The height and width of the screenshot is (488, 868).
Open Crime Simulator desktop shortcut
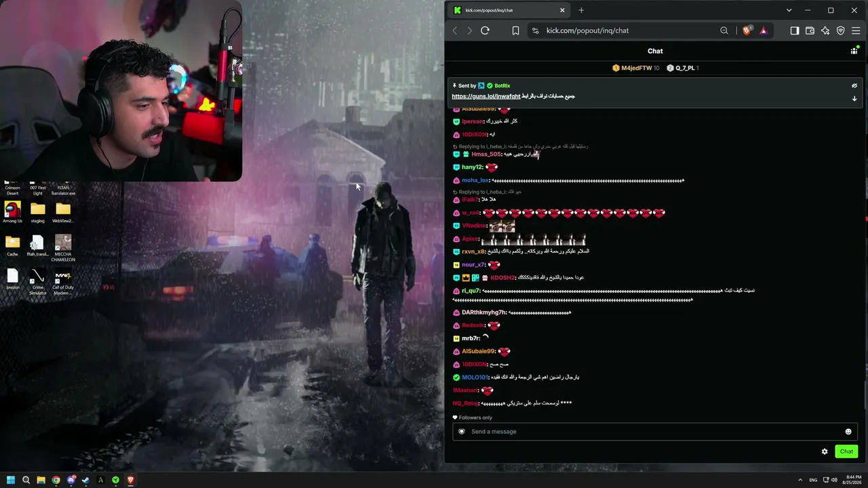tap(37, 281)
